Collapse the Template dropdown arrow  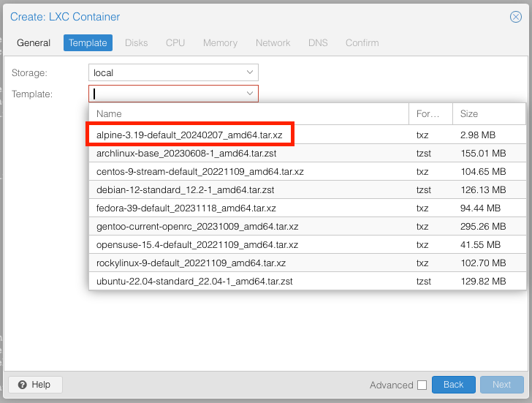pos(250,94)
